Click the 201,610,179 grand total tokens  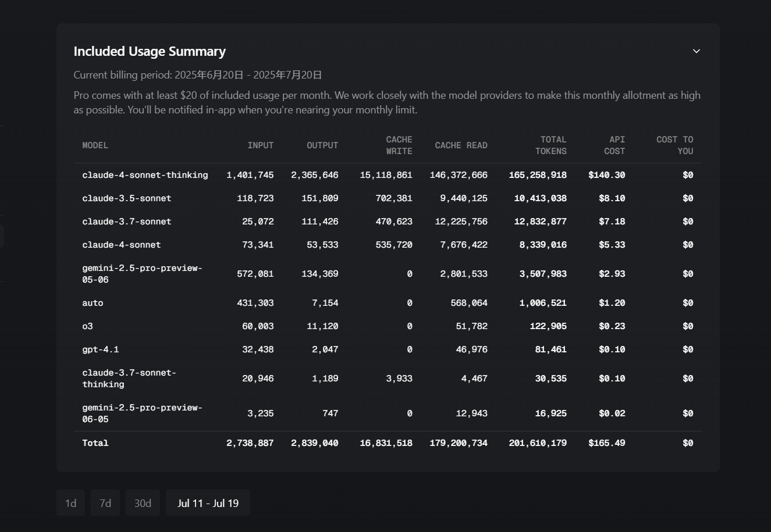pos(538,443)
